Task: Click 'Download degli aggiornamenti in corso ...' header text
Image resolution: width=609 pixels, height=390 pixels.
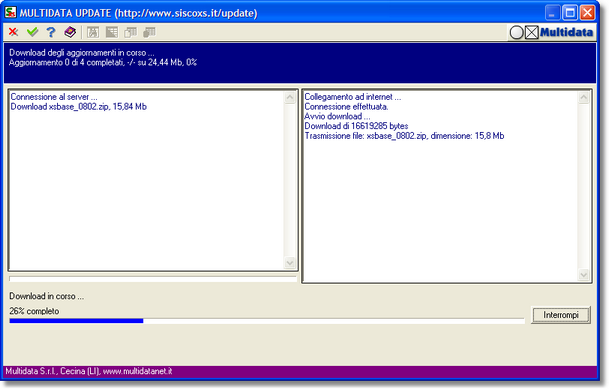Action: [82, 52]
